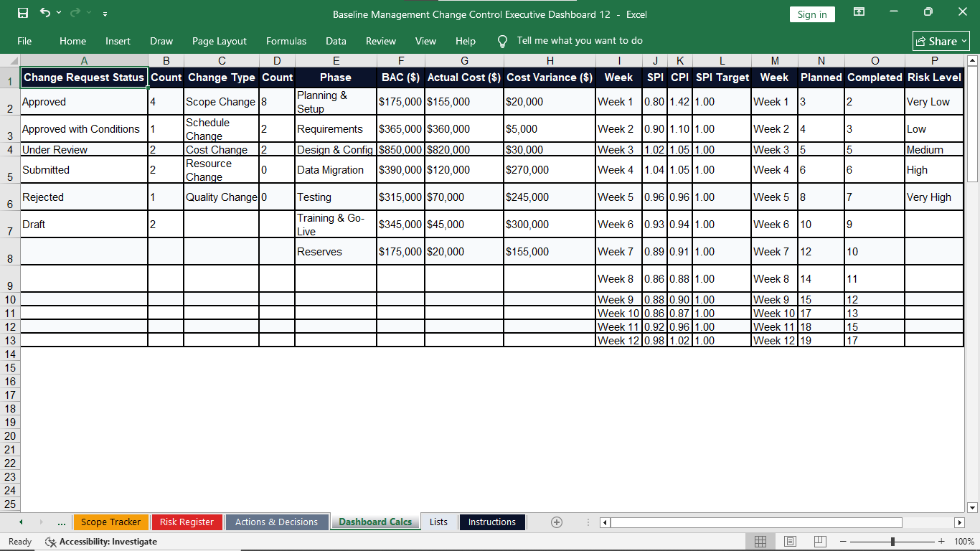Open the Undo history dropdown arrow
The image size is (980, 551).
coord(59,13)
